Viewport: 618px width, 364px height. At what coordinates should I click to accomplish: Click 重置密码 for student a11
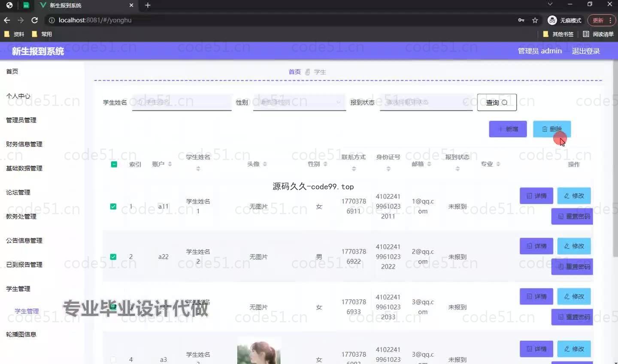coord(572,216)
